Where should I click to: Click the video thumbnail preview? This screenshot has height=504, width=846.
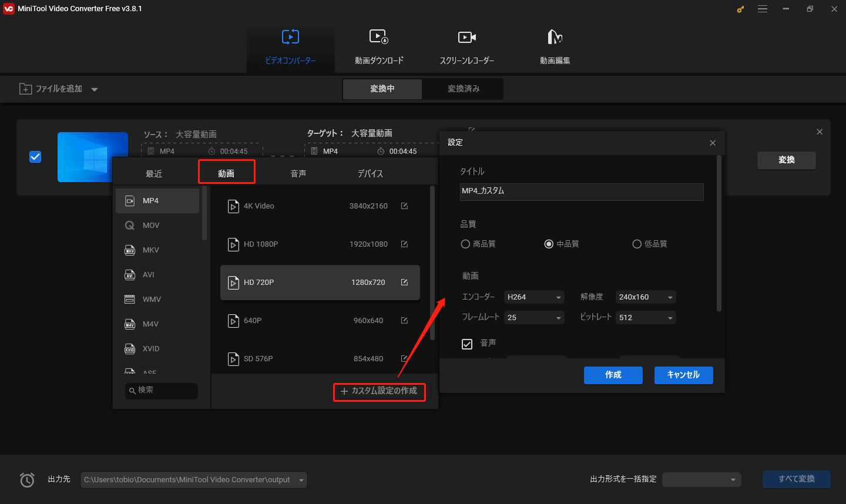pos(93,157)
